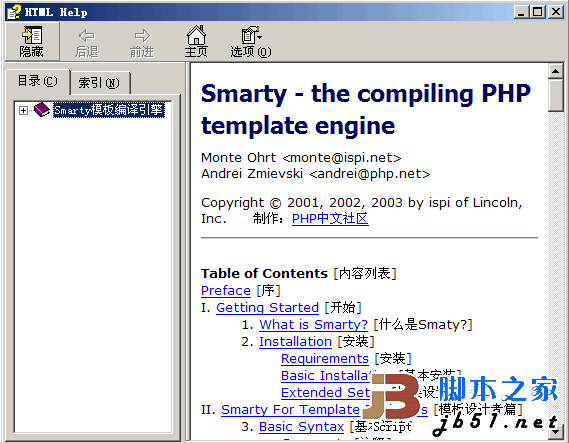Image resolution: width=569 pixels, height=443 pixels.
Task: Click the scrollbar up arrow
Action: (x=556, y=71)
